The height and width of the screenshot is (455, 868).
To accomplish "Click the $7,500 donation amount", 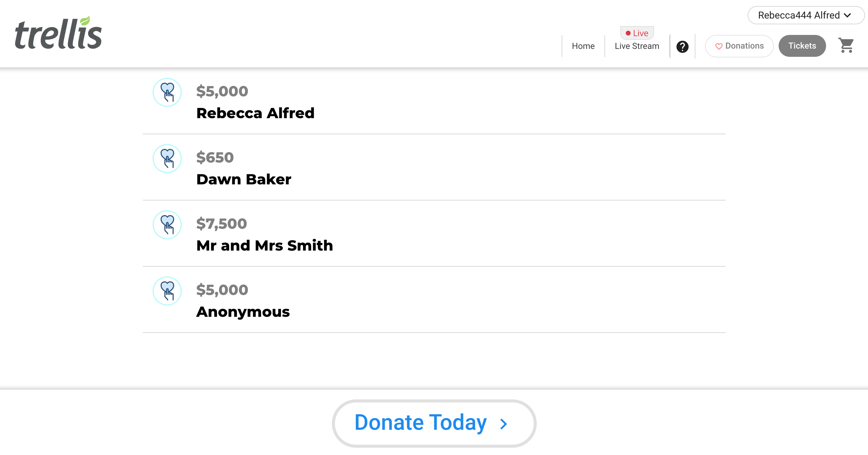I will click(x=221, y=224).
